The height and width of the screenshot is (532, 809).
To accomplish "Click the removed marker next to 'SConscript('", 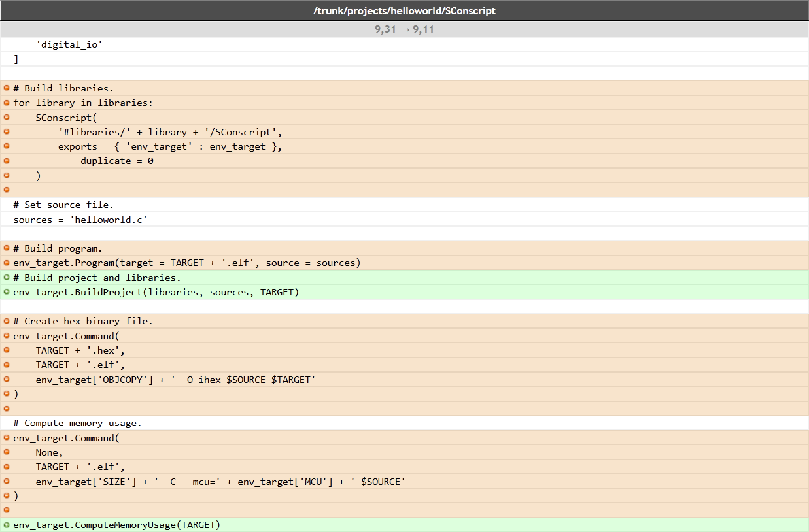I will tap(7, 117).
